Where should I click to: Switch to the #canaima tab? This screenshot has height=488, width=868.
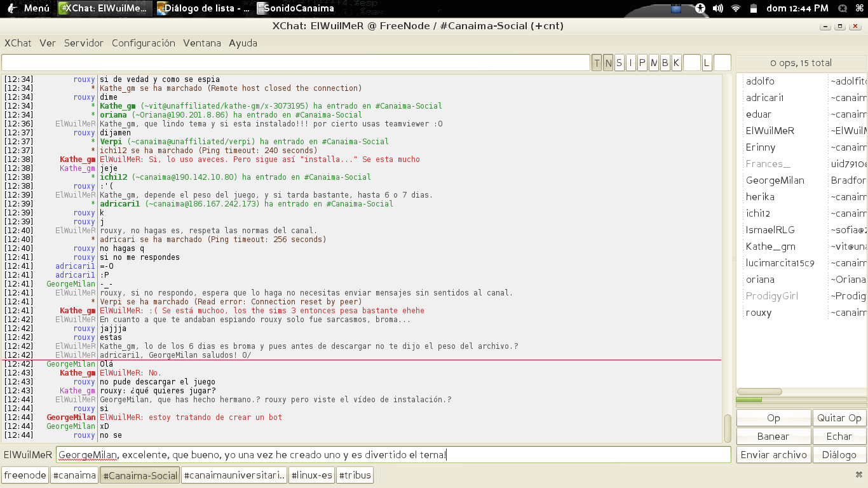tap(74, 475)
